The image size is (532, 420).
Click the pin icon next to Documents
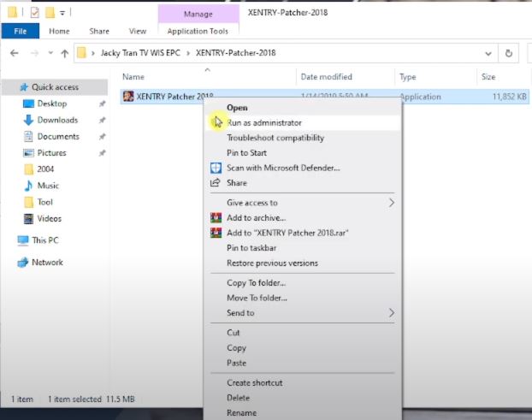[x=102, y=136]
